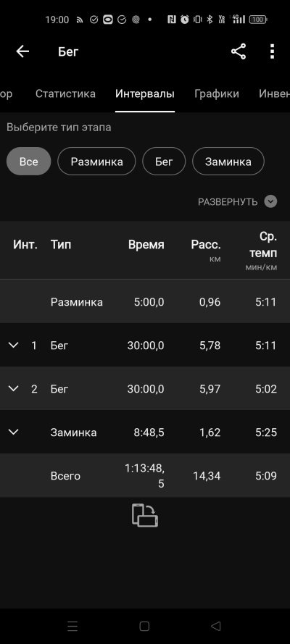This screenshot has width=290, height=644.
Task: Open the share icon
Action: tap(239, 51)
